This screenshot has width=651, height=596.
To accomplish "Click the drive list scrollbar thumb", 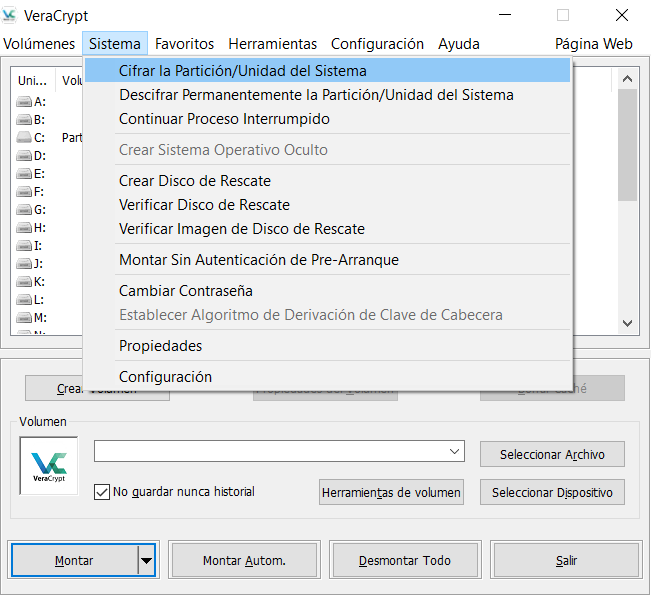I will [x=627, y=145].
